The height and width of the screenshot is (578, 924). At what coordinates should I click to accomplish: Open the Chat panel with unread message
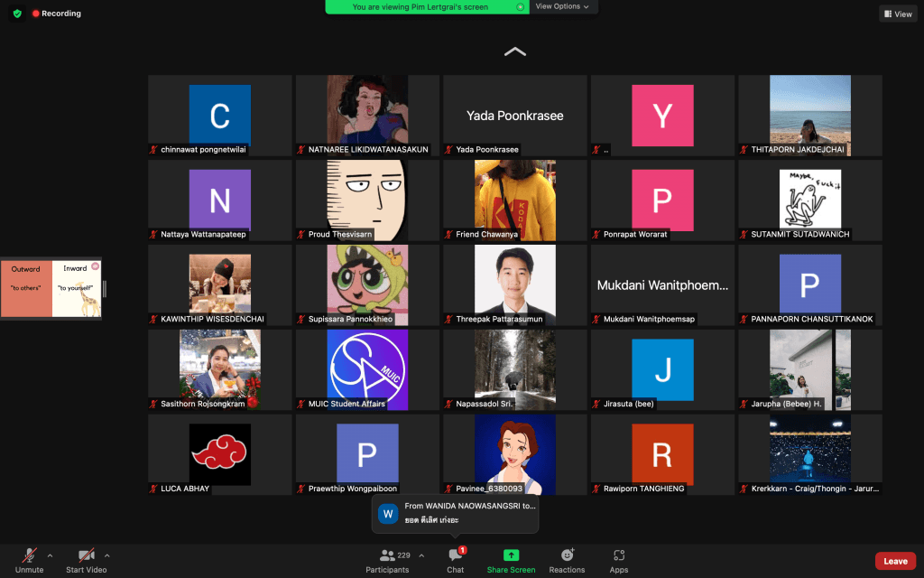click(x=456, y=555)
